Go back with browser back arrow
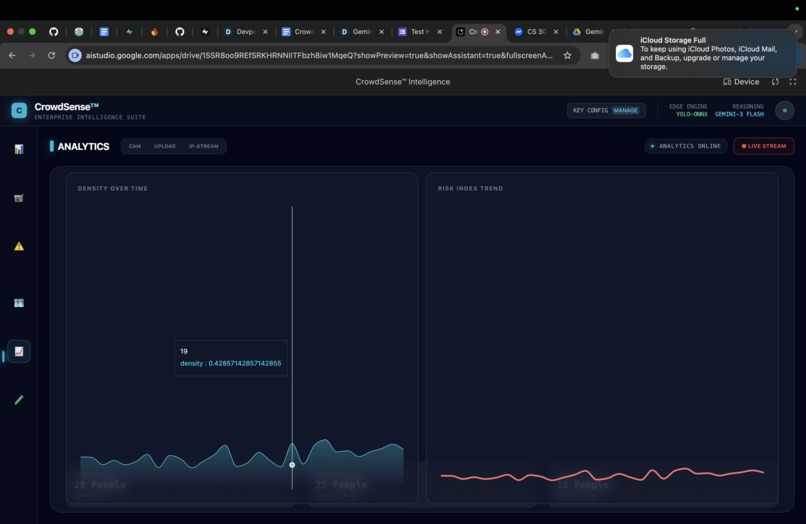The image size is (806, 524). click(12, 55)
